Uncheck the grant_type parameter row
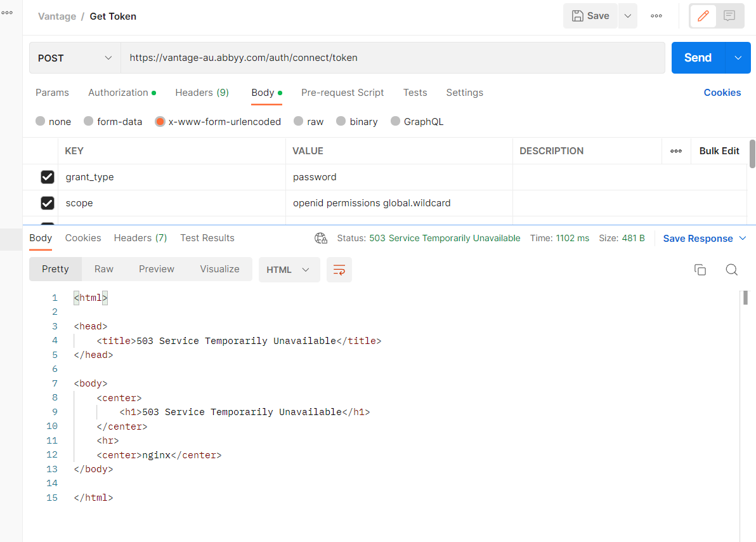The width and height of the screenshot is (756, 542). point(47,177)
